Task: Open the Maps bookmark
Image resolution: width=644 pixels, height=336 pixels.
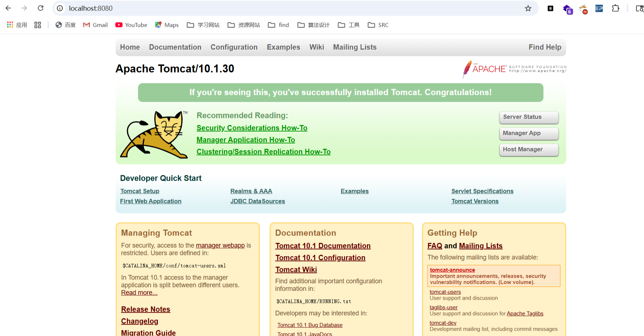Action: tap(166, 25)
